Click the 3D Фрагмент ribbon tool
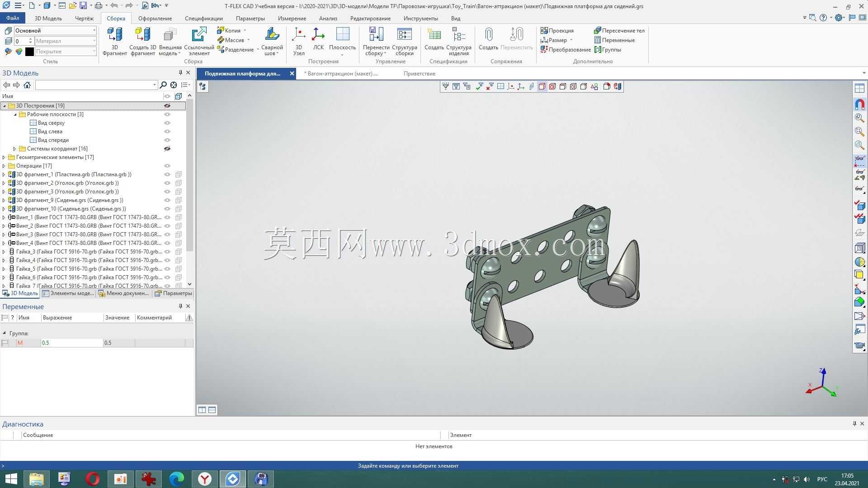The height and width of the screenshot is (488, 868). click(x=114, y=41)
